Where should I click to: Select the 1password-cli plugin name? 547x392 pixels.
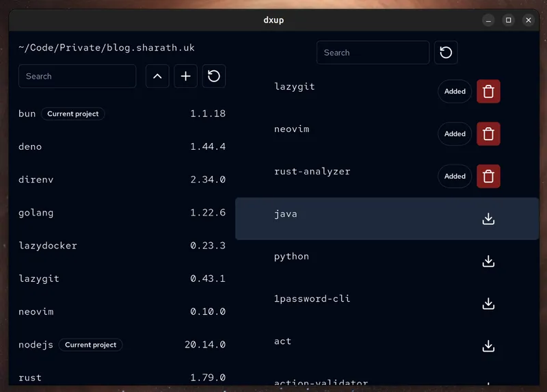312,299
